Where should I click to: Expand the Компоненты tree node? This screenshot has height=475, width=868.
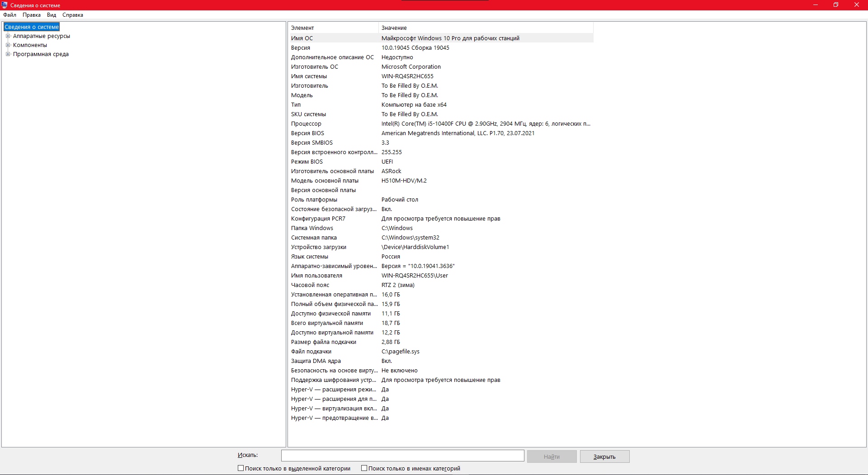[x=8, y=45]
